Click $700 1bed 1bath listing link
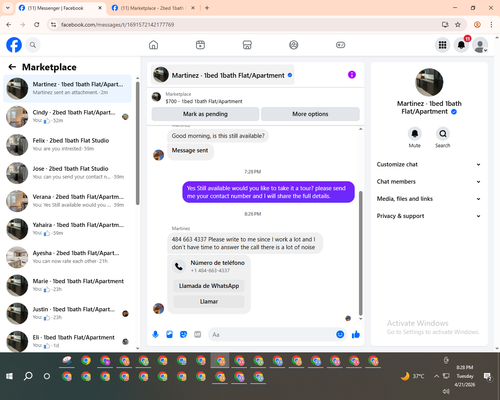Screen dimensions: 500x400 click(204, 101)
